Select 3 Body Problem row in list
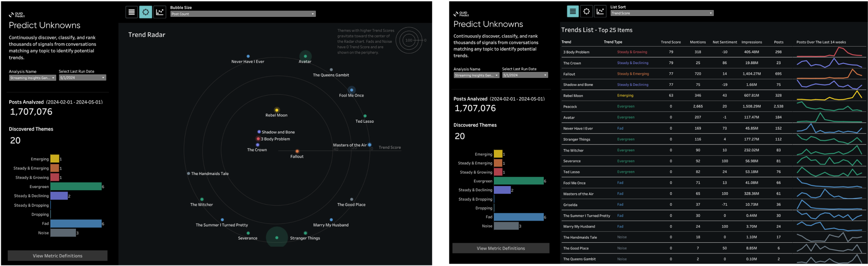Image resolution: width=868 pixels, height=266 pixels. point(714,52)
